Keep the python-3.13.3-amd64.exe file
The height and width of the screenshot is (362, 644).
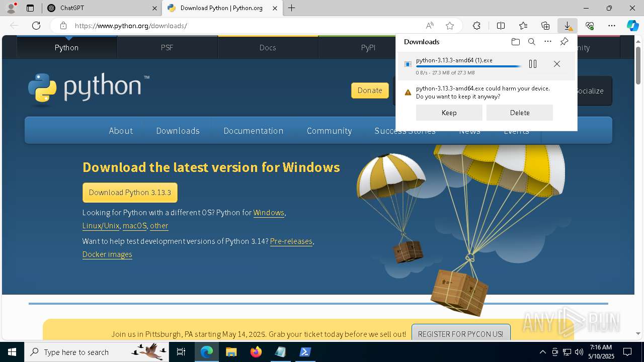tap(449, 113)
